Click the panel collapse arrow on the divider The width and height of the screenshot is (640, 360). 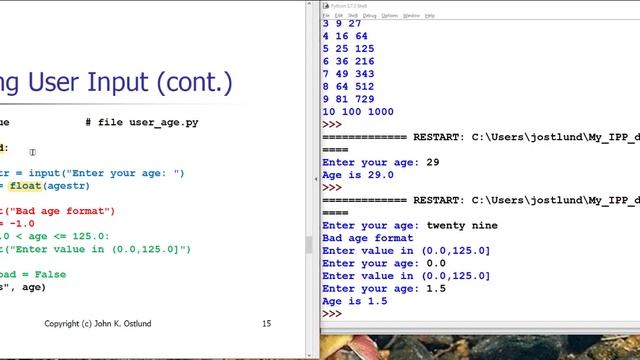click(x=316, y=179)
